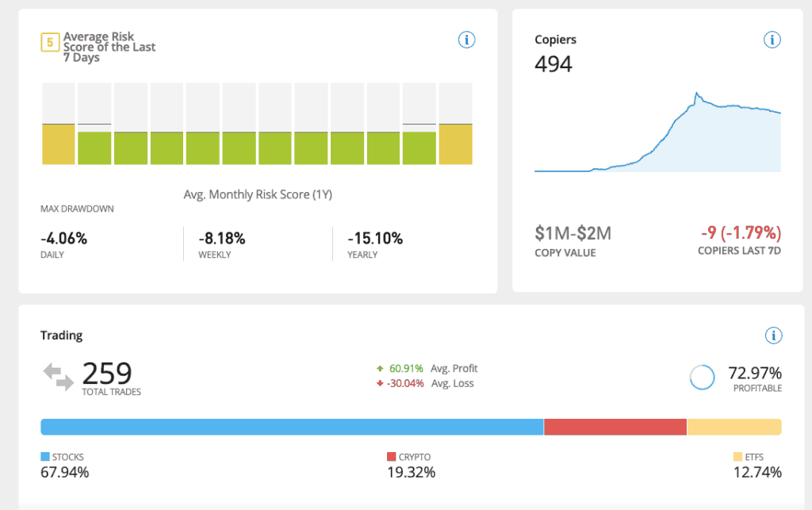This screenshot has height=510, width=812.
Task: Click the yellow ETFs legend square
Action: coord(737,457)
